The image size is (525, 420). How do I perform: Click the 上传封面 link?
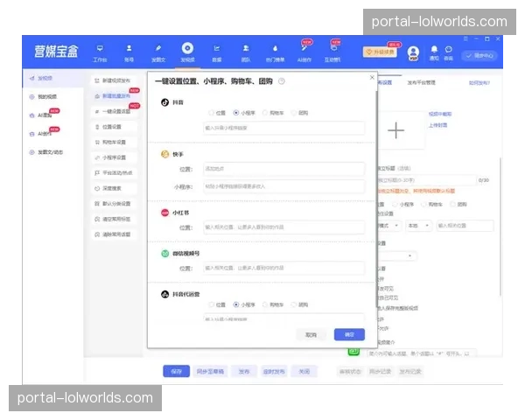pyautogui.click(x=438, y=125)
